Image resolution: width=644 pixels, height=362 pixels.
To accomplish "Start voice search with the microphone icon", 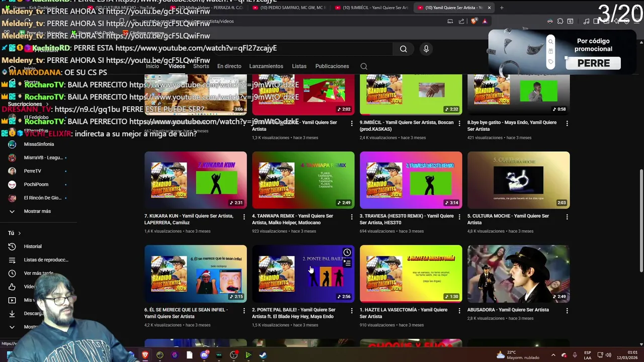I will (x=426, y=49).
